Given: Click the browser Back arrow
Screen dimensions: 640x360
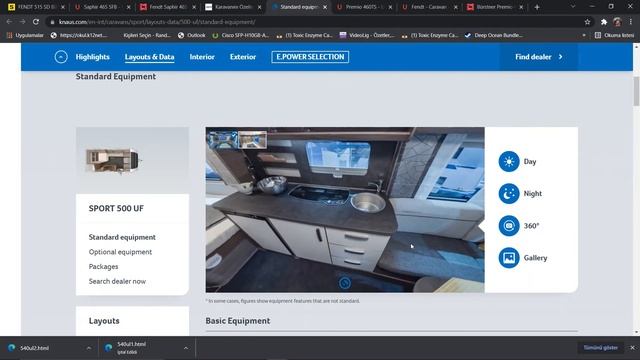Looking at the screenshot, I should [9, 22].
